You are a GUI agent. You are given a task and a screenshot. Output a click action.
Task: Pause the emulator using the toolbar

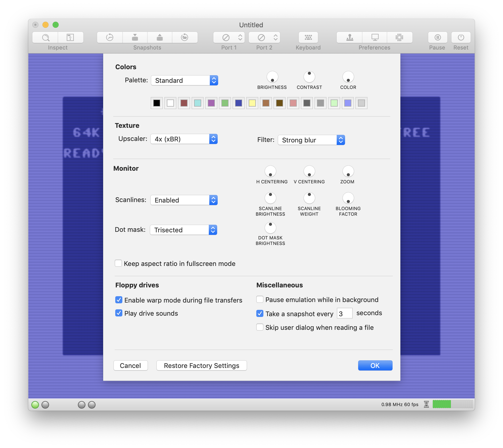[438, 38]
